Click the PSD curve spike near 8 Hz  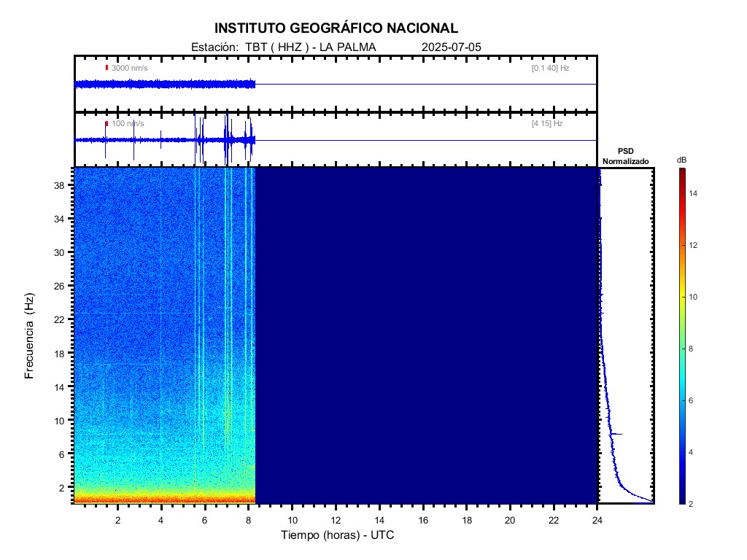pos(617,434)
